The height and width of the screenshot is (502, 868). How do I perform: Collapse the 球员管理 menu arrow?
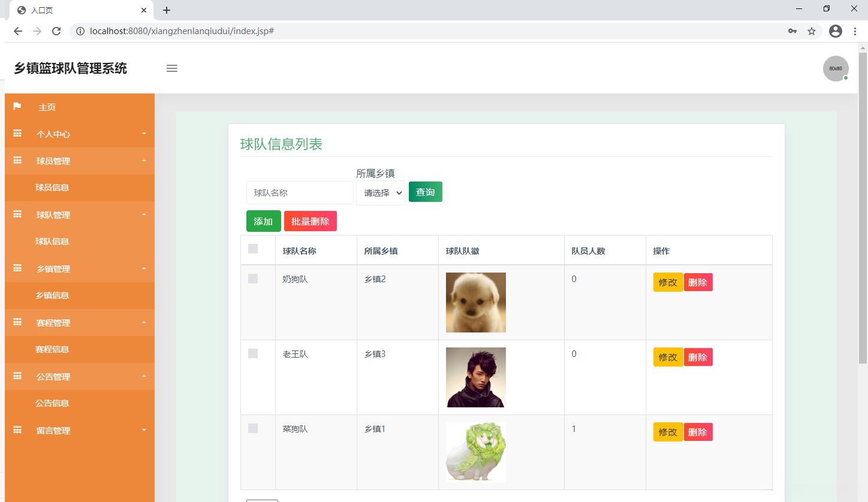coord(144,161)
